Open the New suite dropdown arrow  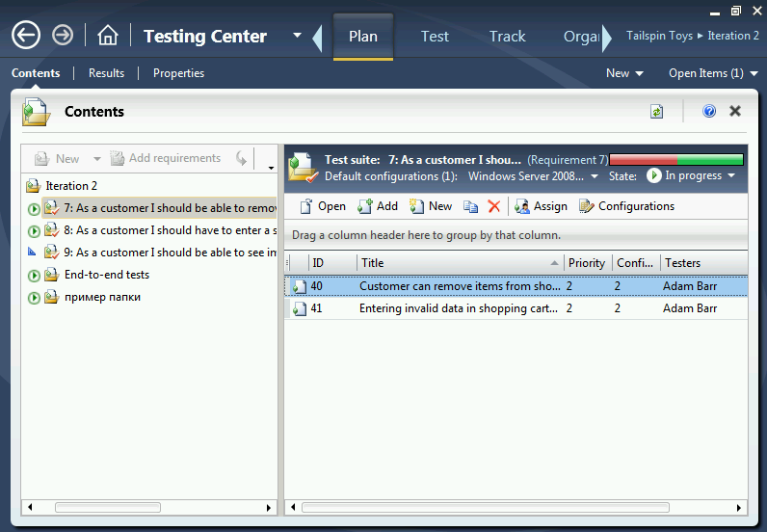point(97,159)
